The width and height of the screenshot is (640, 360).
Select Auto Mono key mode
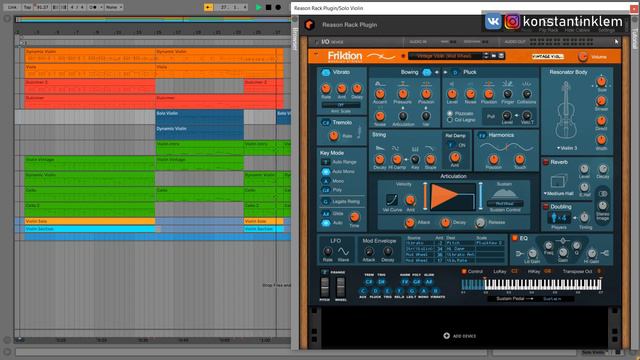[326, 172]
